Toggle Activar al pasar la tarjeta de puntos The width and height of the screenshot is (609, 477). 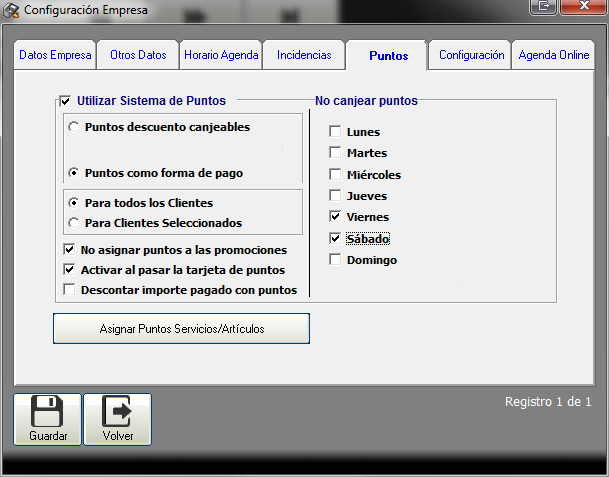coord(70,270)
